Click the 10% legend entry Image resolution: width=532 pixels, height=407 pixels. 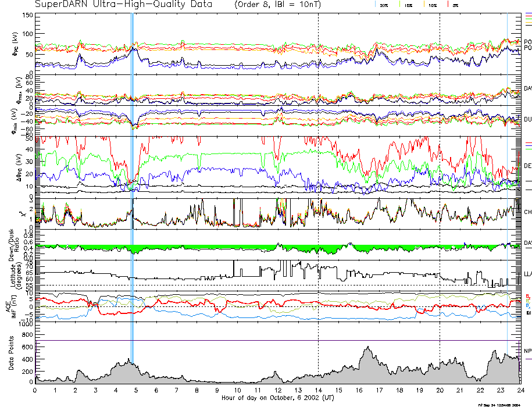(431, 5)
